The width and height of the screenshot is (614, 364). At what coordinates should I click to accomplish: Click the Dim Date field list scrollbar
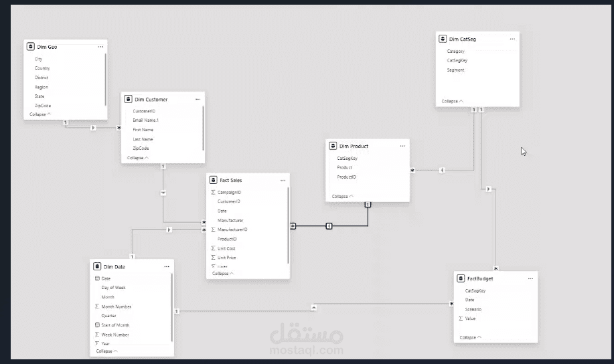click(172, 307)
